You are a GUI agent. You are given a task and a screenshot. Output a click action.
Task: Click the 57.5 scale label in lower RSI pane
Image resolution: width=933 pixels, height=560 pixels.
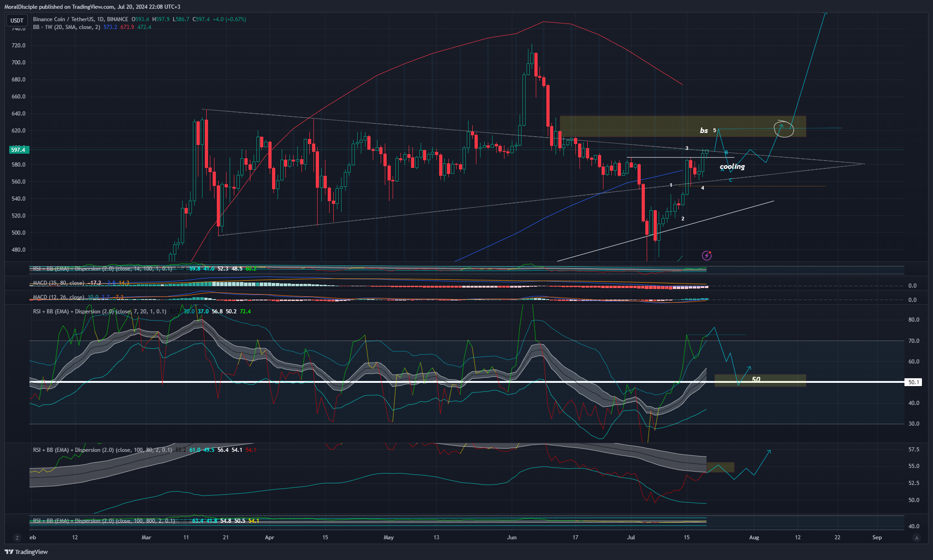914,450
